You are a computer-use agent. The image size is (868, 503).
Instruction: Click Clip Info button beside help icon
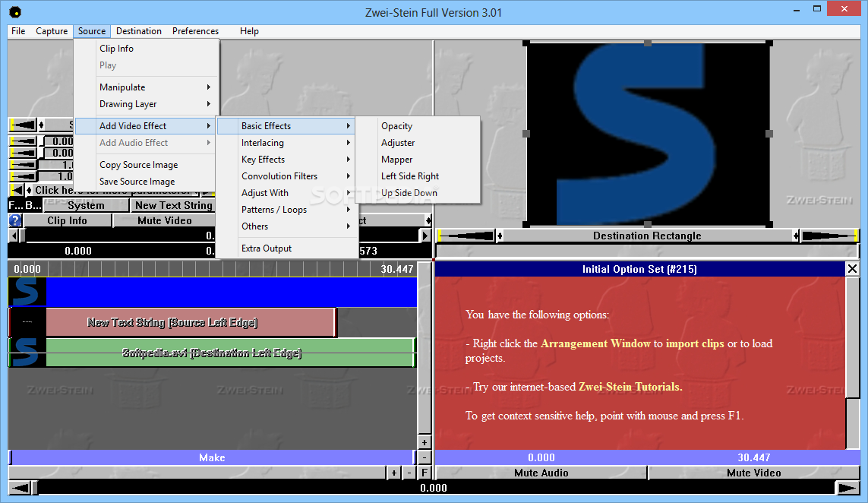tap(67, 220)
